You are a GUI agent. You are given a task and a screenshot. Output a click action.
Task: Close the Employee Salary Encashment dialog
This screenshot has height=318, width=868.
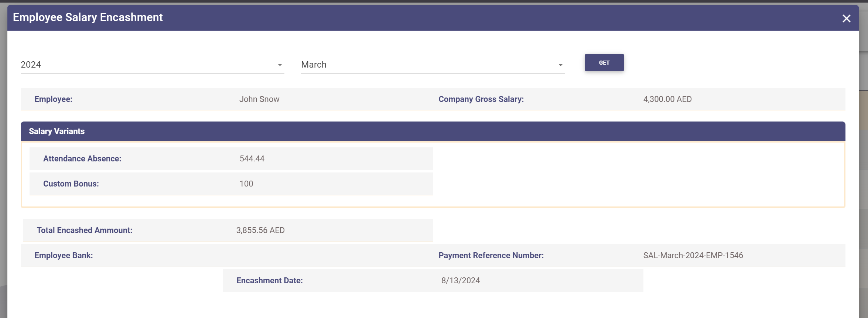(846, 18)
